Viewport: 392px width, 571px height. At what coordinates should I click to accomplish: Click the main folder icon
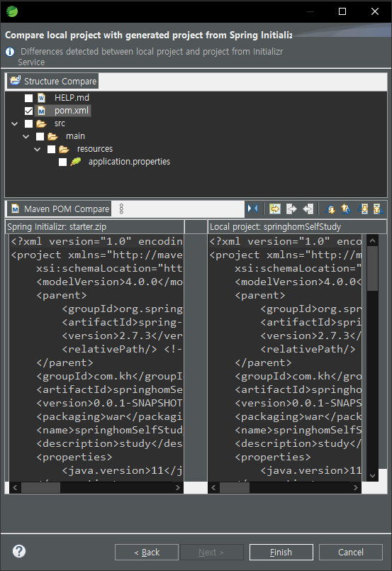(52, 136)
